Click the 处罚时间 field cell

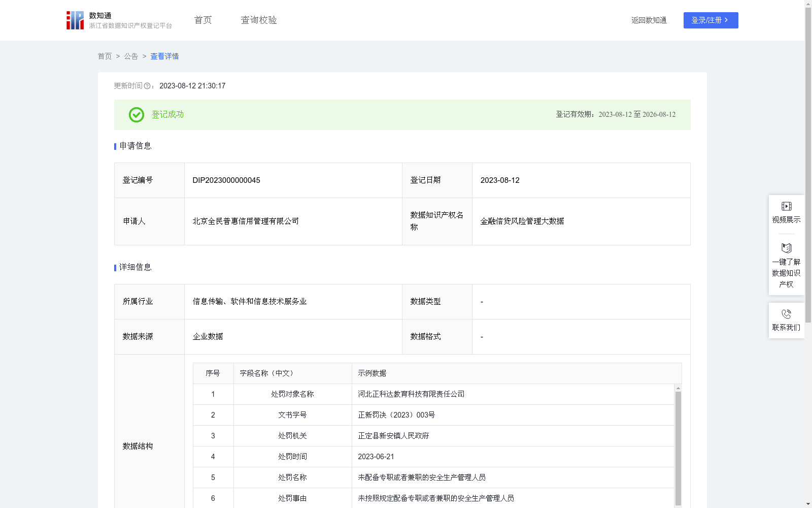point(292,457)
